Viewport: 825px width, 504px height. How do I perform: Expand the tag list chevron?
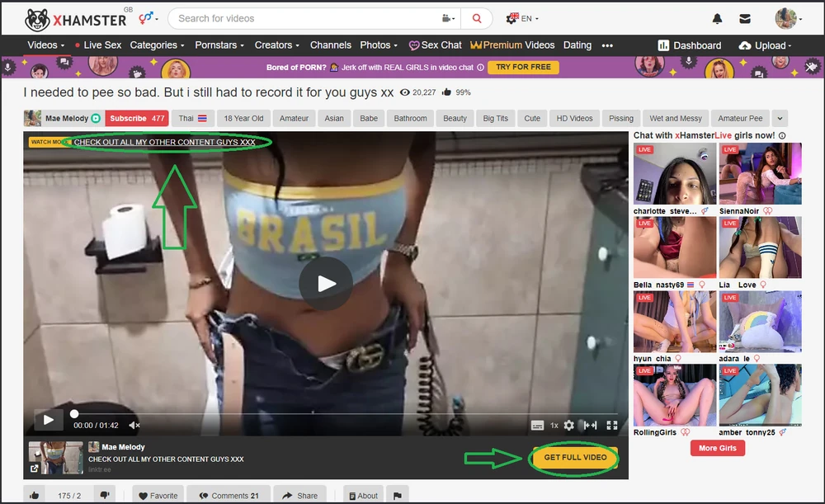tap(780, 119)
